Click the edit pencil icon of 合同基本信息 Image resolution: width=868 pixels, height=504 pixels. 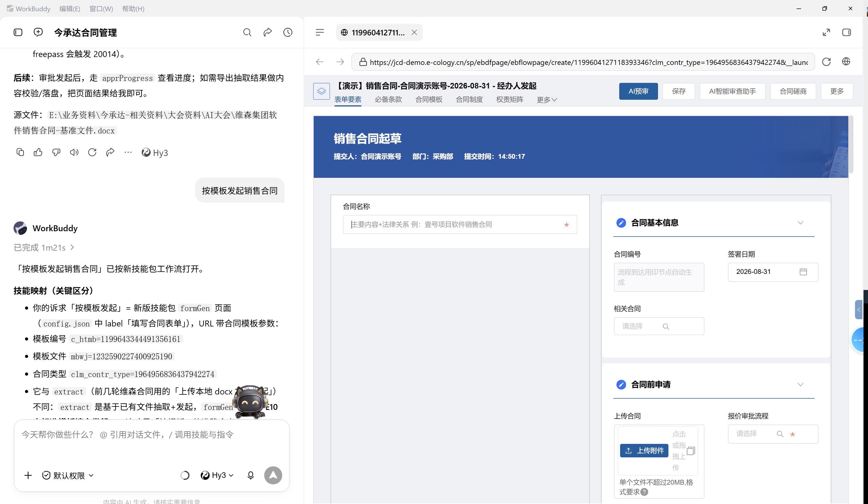tap(621, 223)
